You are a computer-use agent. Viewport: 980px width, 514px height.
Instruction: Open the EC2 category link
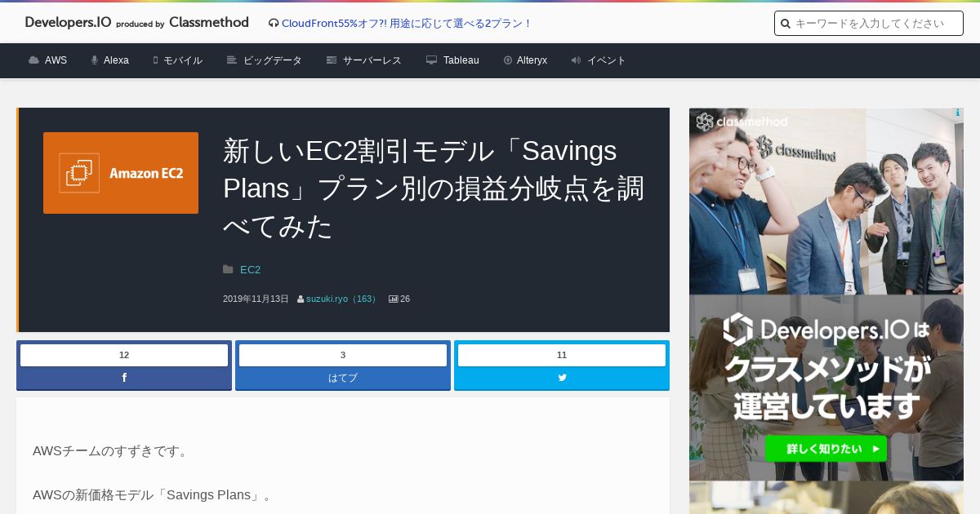[x=250, y=269]
